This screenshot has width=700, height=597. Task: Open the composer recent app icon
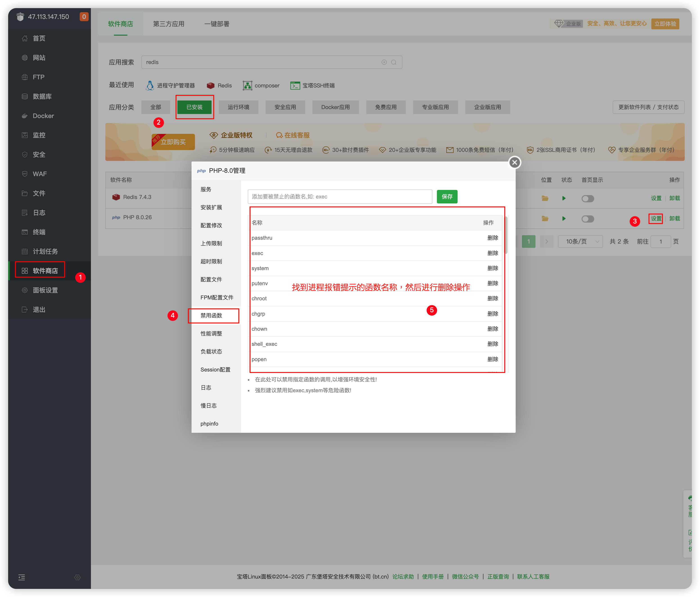point(247,86)
